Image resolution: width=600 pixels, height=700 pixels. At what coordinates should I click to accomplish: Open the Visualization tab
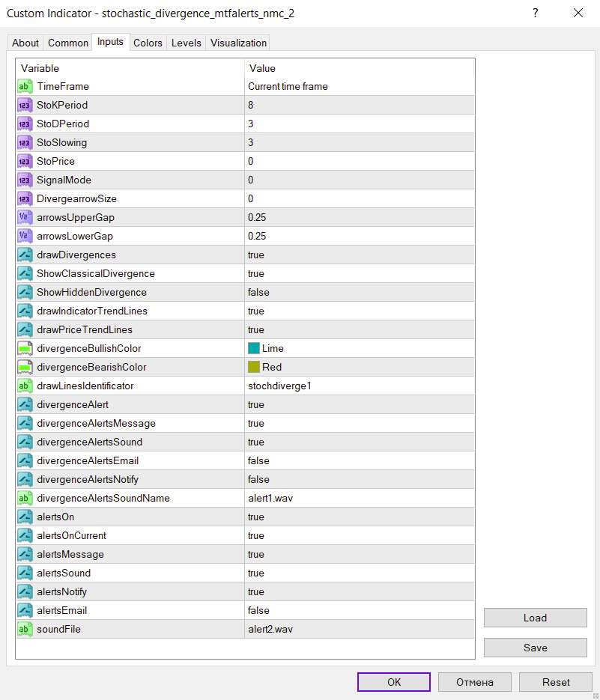click(238, 43)
